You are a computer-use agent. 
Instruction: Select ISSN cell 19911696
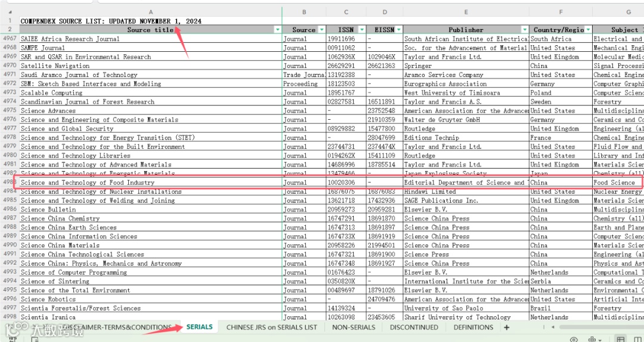[x=346, y=39]
